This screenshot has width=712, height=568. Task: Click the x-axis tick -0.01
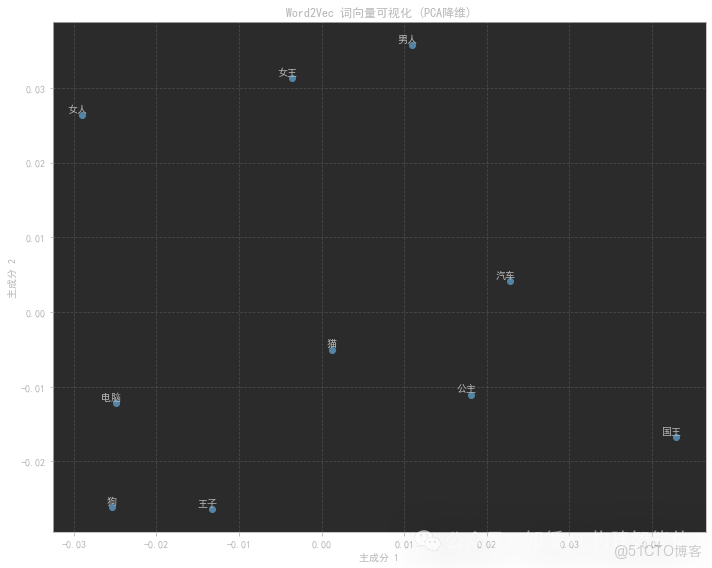239,544
